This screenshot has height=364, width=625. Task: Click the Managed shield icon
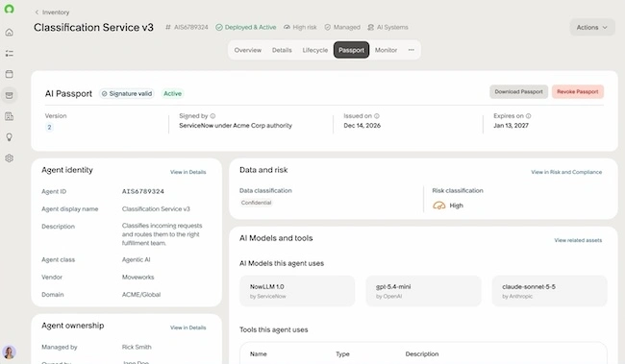(327, 27)
